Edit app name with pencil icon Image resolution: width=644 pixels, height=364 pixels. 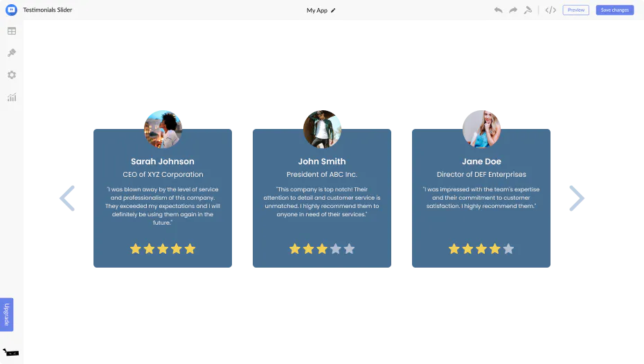click(x=333, y=10)
